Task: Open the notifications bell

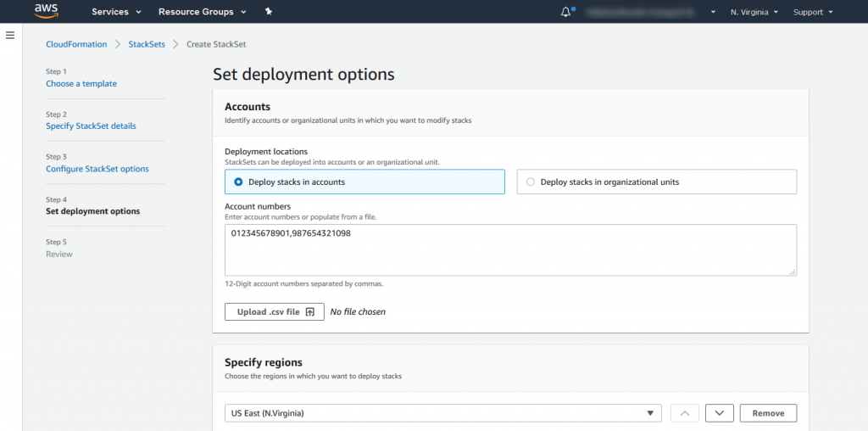Action: pyautogui.click(x=565, y=12)
